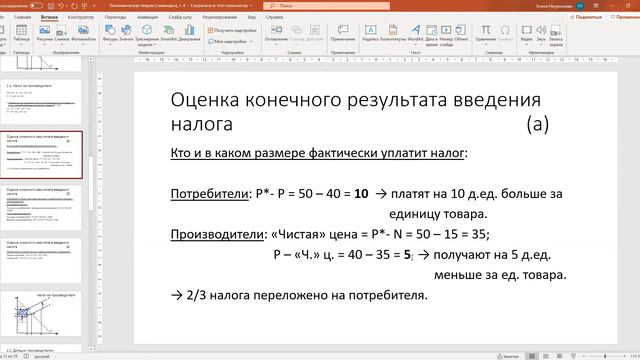
Task: Insert a table with the Таблица icon
Action: pyautogui.click(x=21, y=33)
